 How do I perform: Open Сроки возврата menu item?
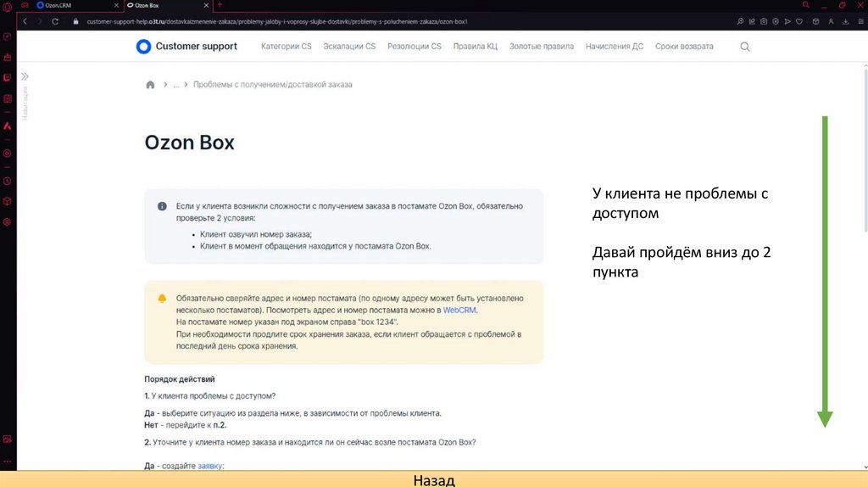click(x=684, y=47)
